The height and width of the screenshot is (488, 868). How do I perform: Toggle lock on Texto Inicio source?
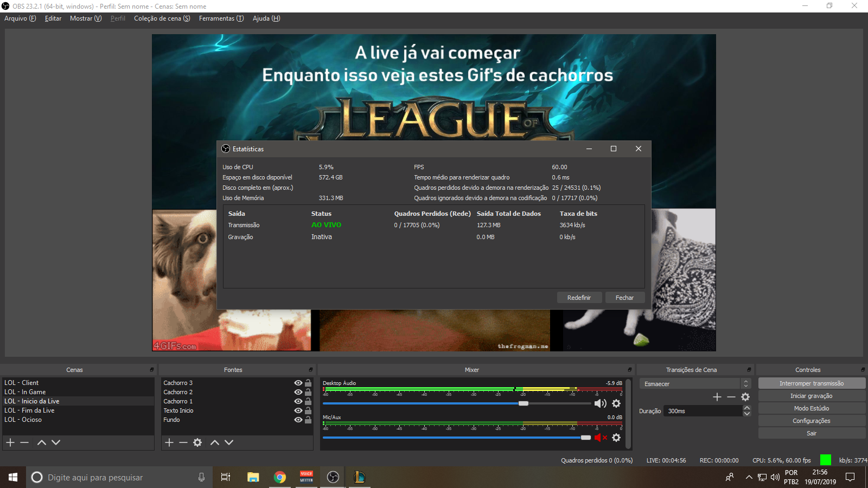pos(308,410)
